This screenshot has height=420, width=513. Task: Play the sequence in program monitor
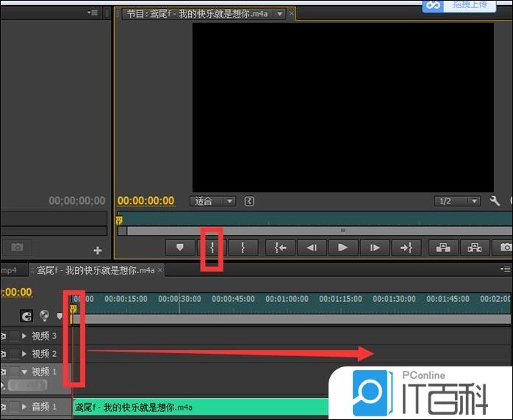tap(342, 247)
